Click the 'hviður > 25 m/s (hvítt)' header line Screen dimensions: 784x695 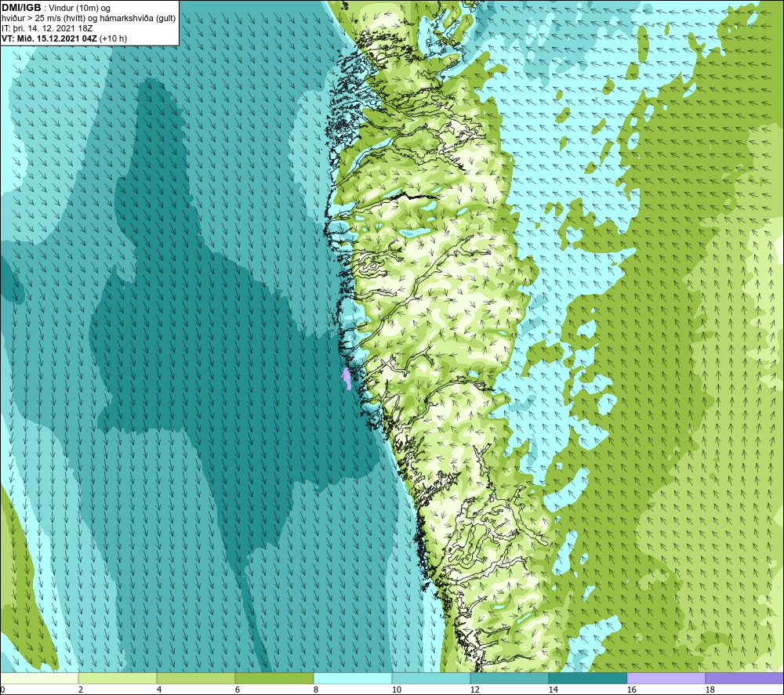89,19
